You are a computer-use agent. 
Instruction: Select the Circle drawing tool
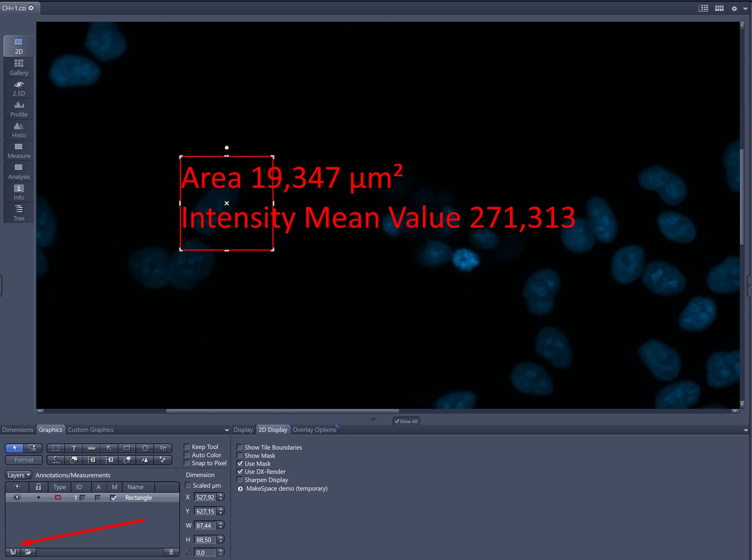(x=145, y=448)
